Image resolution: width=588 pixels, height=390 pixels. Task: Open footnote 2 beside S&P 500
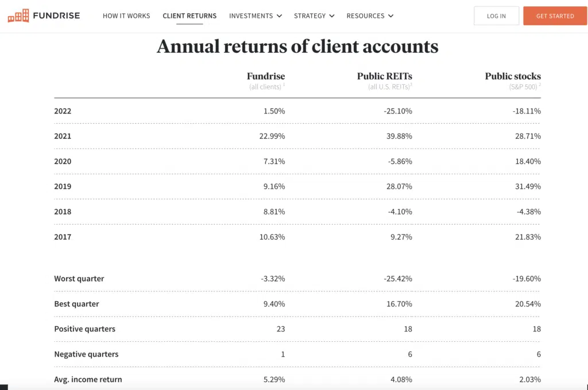point(540,85)
